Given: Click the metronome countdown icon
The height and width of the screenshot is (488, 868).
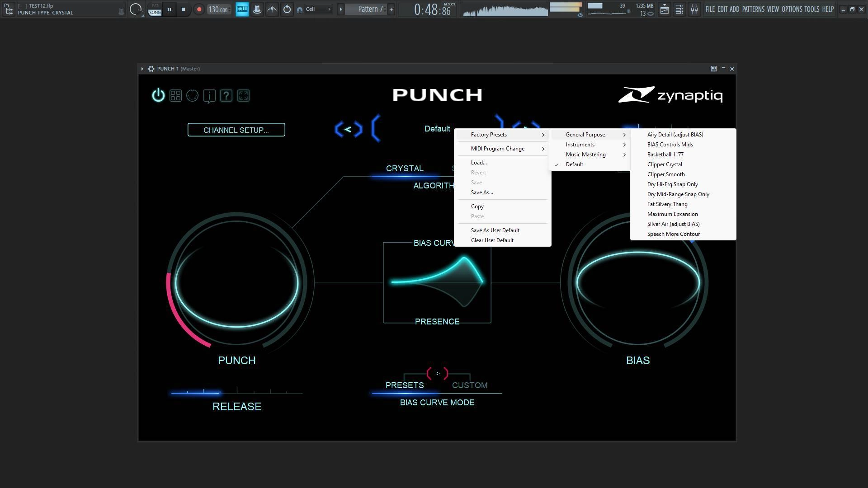Looking at the screenshot, I should click(x=257, y=9).
